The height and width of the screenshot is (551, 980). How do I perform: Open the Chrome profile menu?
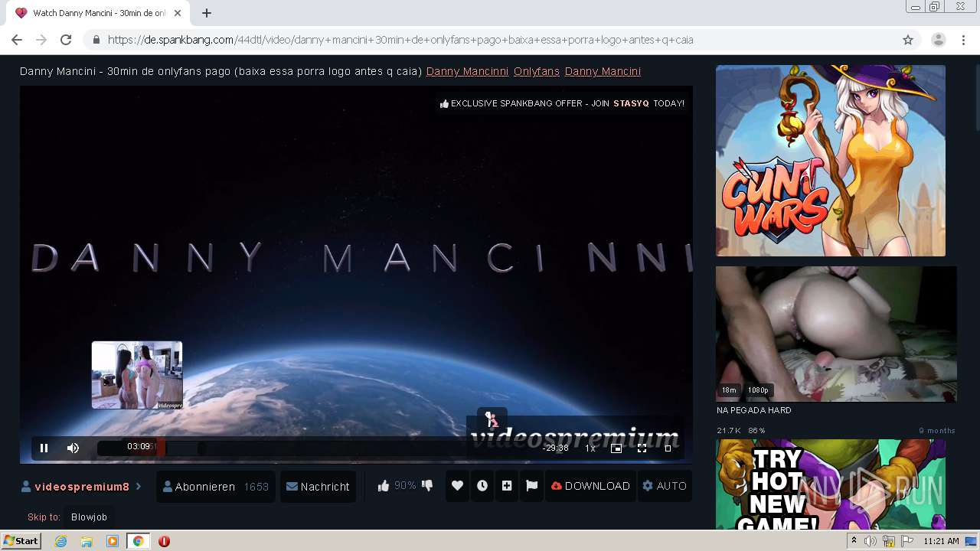point(939,40)
